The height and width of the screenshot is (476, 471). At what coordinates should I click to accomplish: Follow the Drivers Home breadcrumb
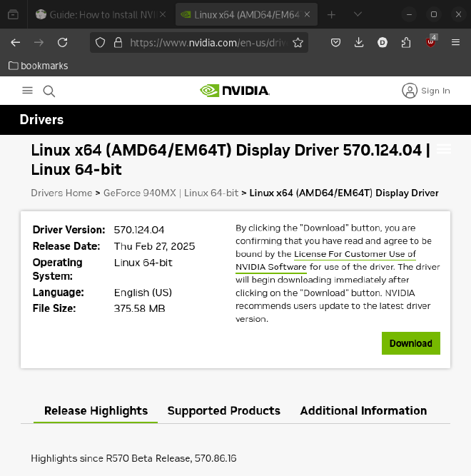tap(61, 193)
